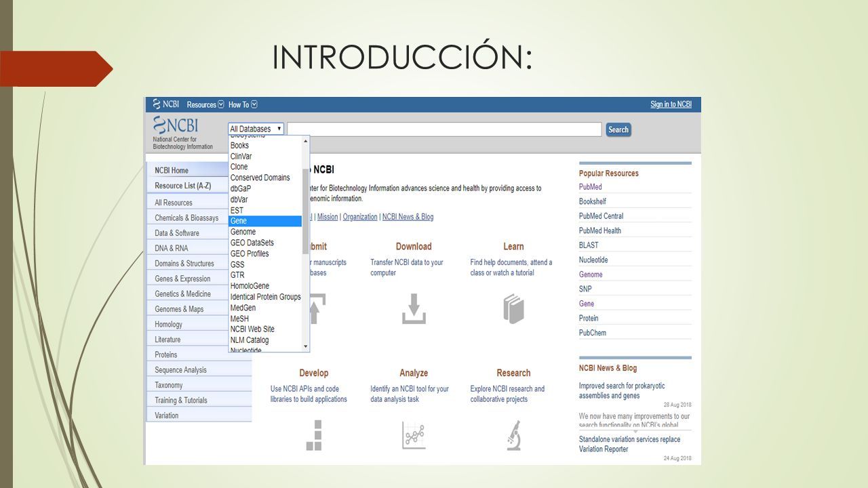The width and height of the screenshot is (868, 488).
Task: Click the Download arrow icon
Action: click(414, 308)
